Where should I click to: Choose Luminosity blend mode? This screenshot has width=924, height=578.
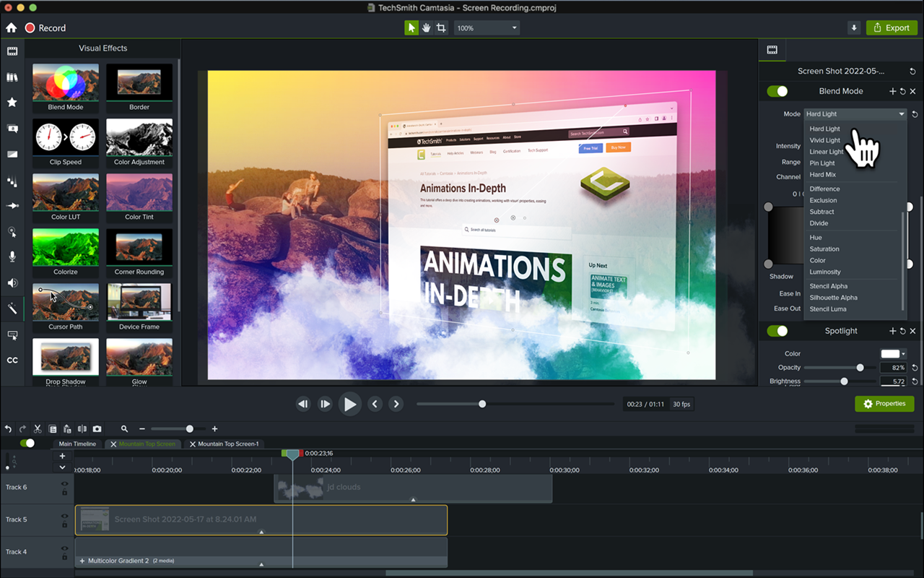[x=825, y=272]
